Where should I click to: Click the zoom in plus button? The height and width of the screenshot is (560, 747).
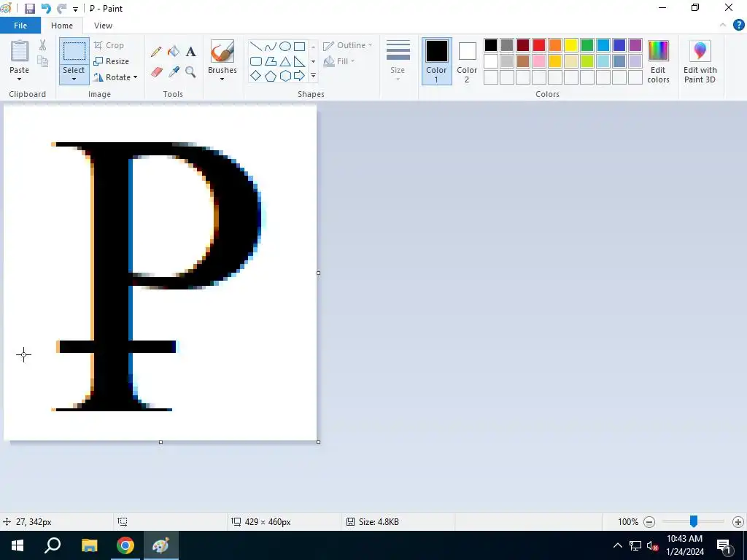pyautogui.click(x=738, y=522)
